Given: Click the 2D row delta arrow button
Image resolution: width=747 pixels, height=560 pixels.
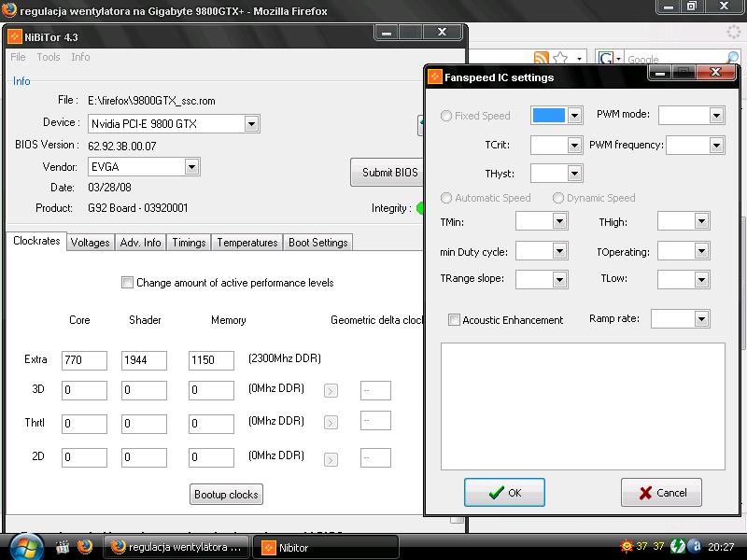Looking at the screenshot, I should [331, 459].
